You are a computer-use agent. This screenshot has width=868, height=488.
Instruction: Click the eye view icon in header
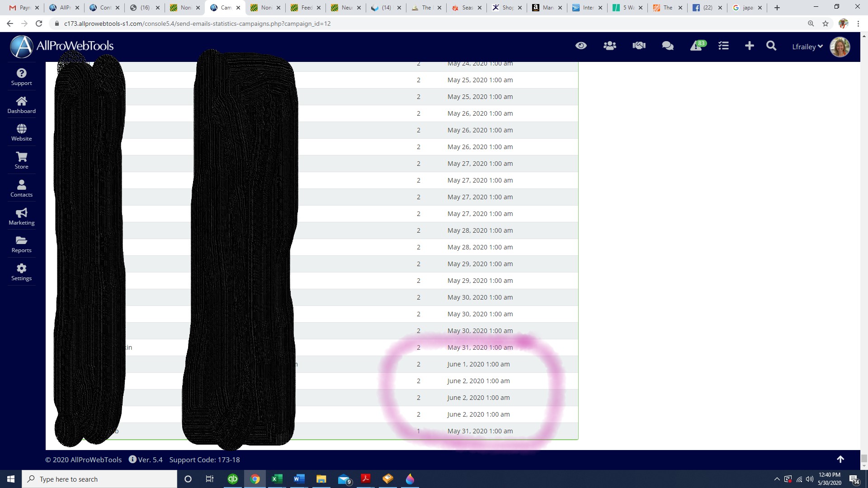(x=581, y=46)
